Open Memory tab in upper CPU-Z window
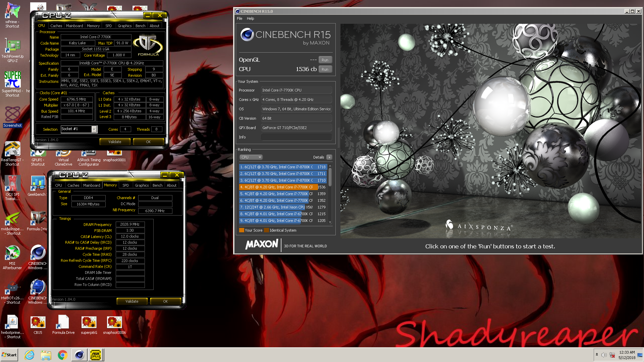The width and height of the screenshot is (644, 362). pyautogui.click(x=93, y=26)
